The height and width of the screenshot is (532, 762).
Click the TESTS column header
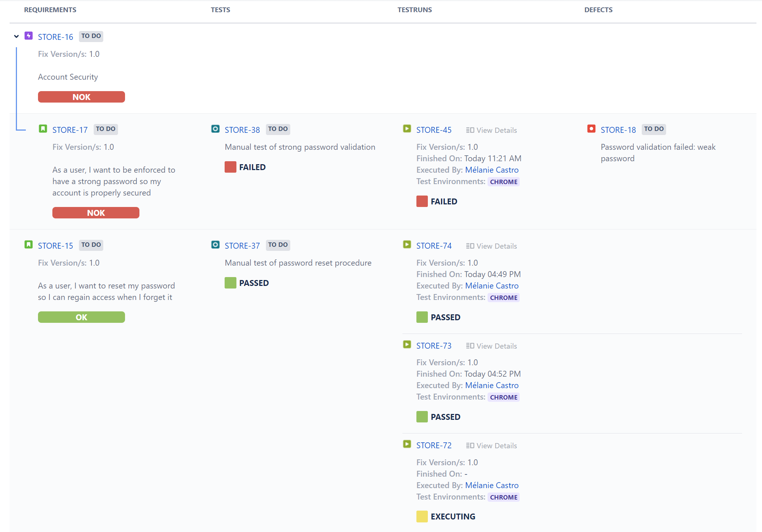coord(221,10)
